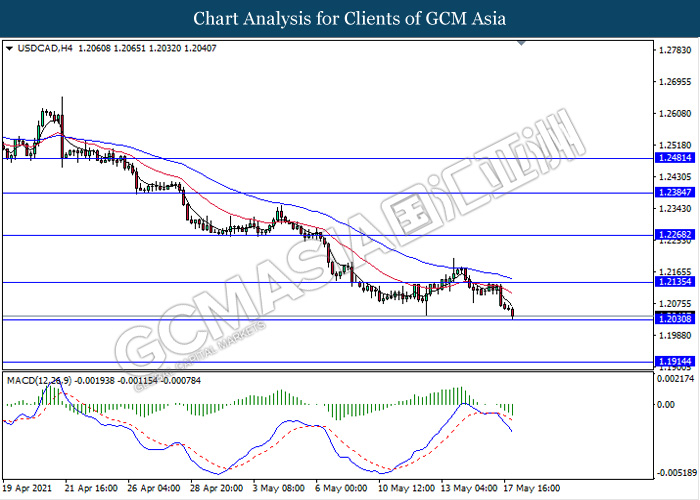
Task: Click the 10 May 12:00 time label
Action: pos(406,488)
